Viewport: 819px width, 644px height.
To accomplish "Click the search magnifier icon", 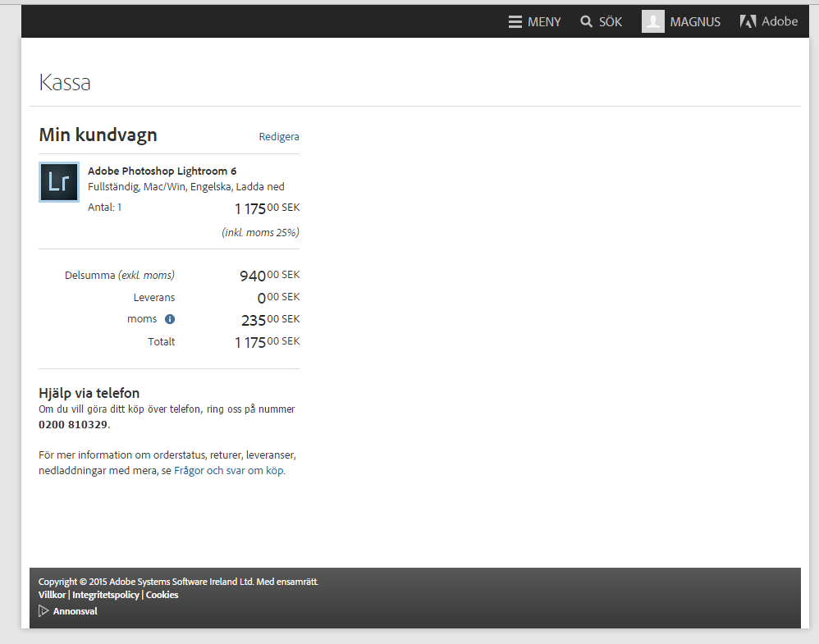I will (x=587, y=21).
